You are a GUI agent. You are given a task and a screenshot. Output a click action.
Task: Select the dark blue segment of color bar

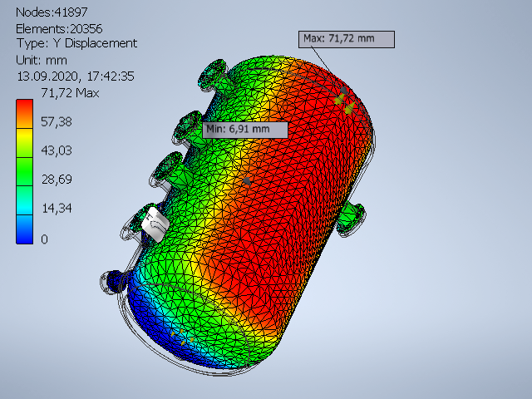(24, 229)
